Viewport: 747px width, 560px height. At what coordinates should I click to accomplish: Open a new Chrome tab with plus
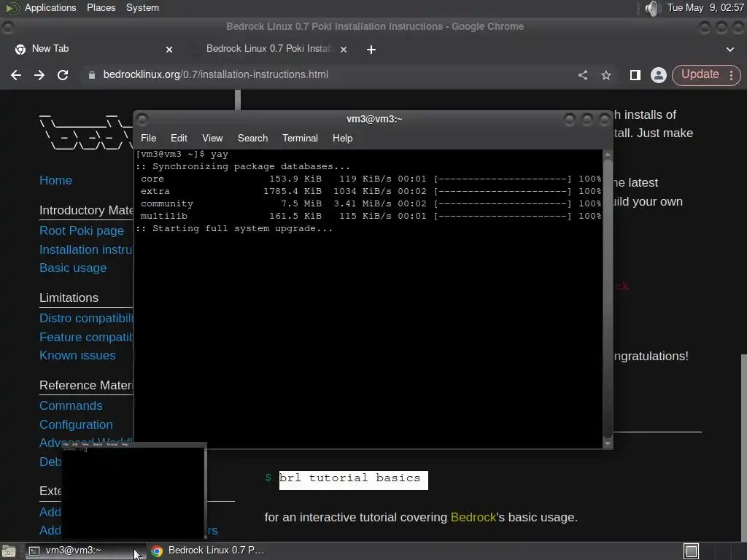click(371, 49)
